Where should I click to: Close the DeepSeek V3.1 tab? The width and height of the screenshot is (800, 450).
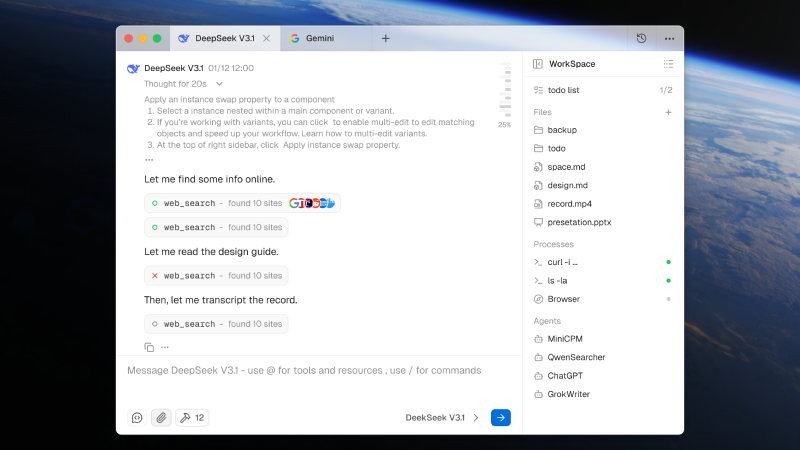[266, 38]
